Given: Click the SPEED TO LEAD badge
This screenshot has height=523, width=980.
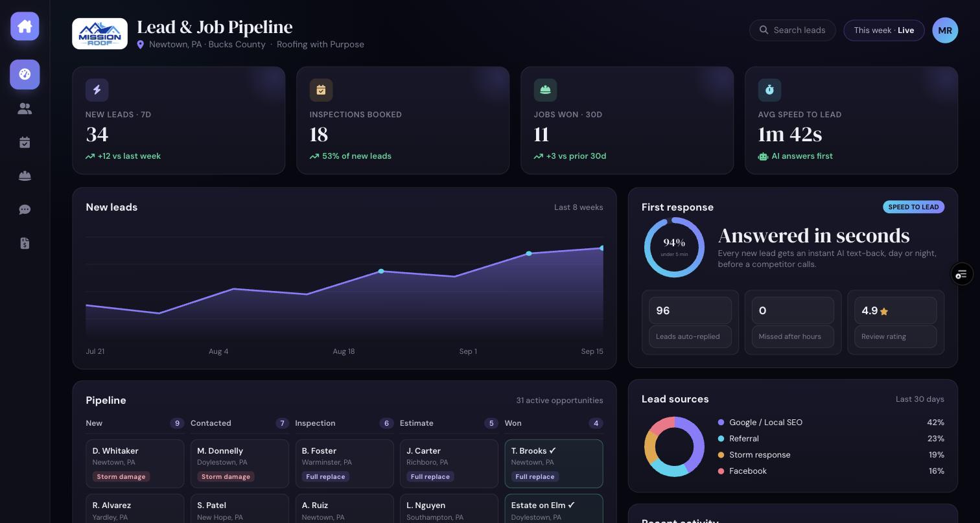Looking at the screenshot, I should point(913,207).
